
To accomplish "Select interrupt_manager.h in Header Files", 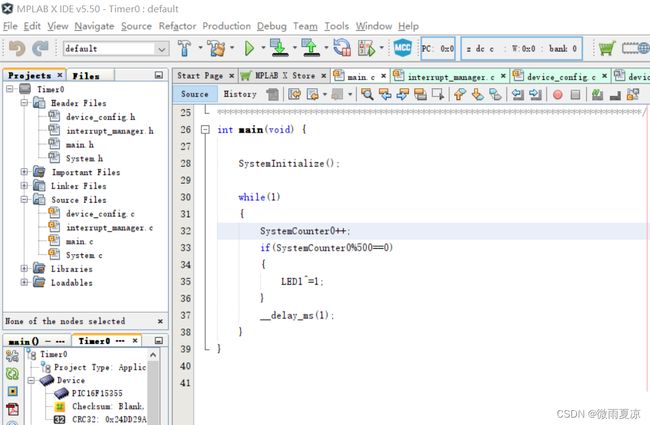I will click(x=109, y=131).
